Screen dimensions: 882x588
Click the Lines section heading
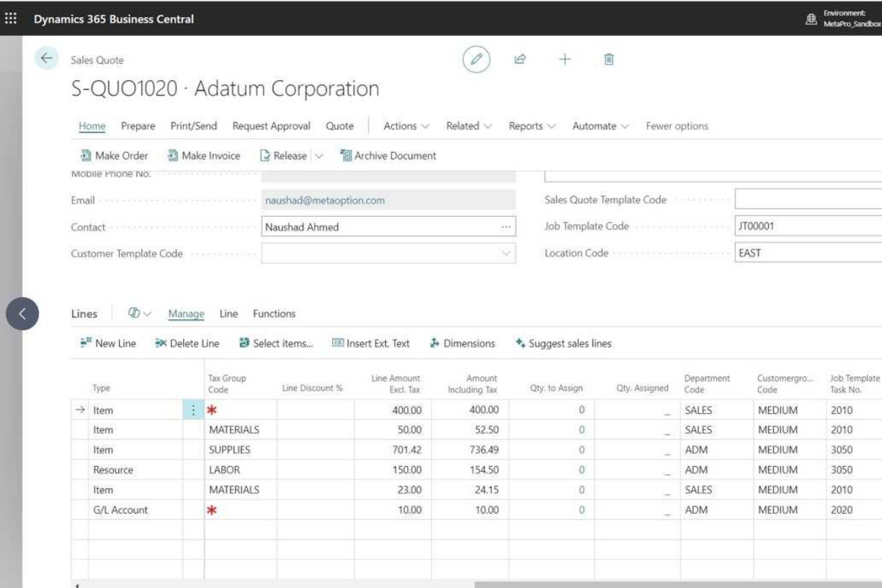[x=84, y=314]
